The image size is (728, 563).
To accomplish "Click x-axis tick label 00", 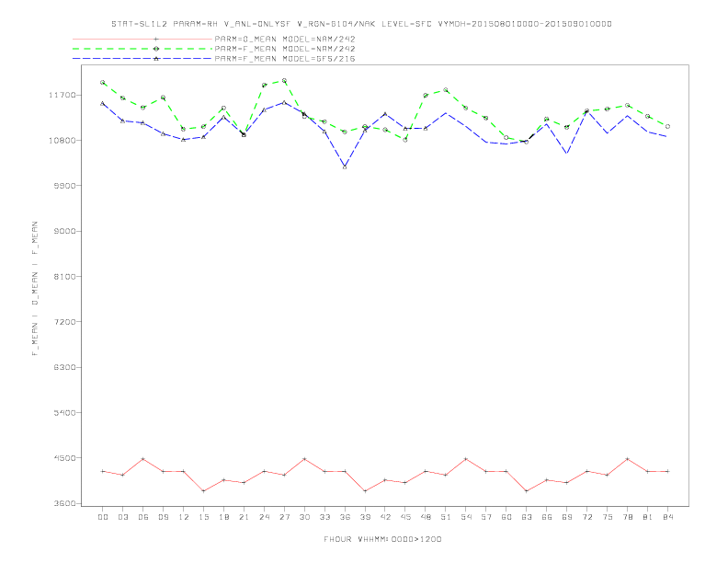I will click(x=103, y=517).
